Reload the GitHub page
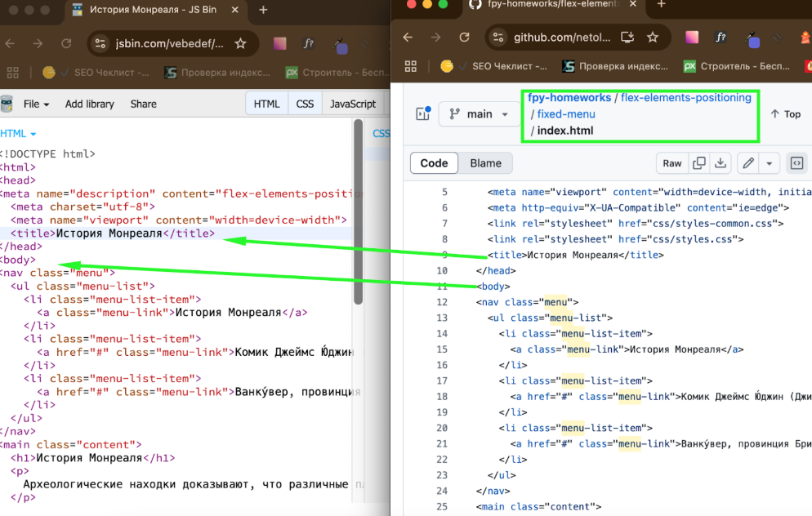This screenshot has width=812, height=516. 465,38
